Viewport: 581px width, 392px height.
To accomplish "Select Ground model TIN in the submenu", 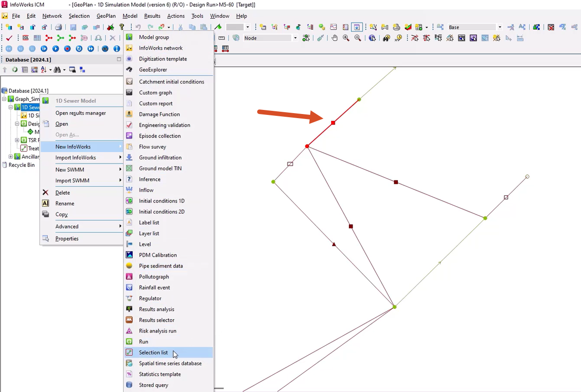I will pyautogui.click(x=169, y=169).
